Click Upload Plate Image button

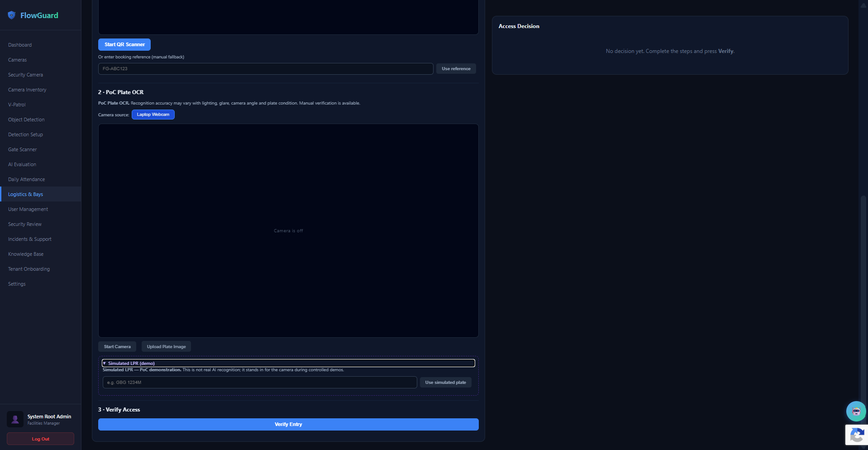pos(166,347)
